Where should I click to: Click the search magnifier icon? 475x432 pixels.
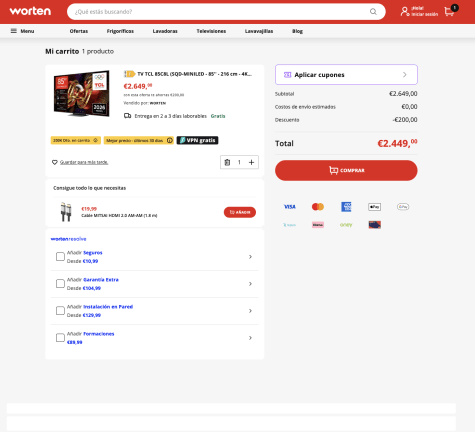point(373,12)
